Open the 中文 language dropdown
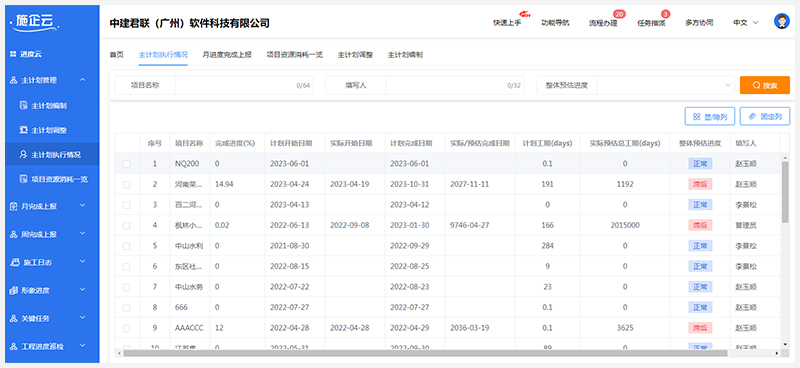Image resolution: width=800 pixels, height=368 pixels. click(745, 23)
